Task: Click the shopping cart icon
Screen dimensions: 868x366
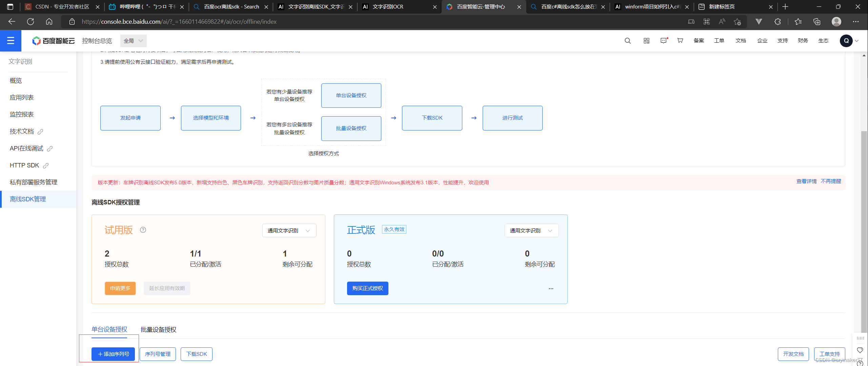Action: (x=680, y=41)
